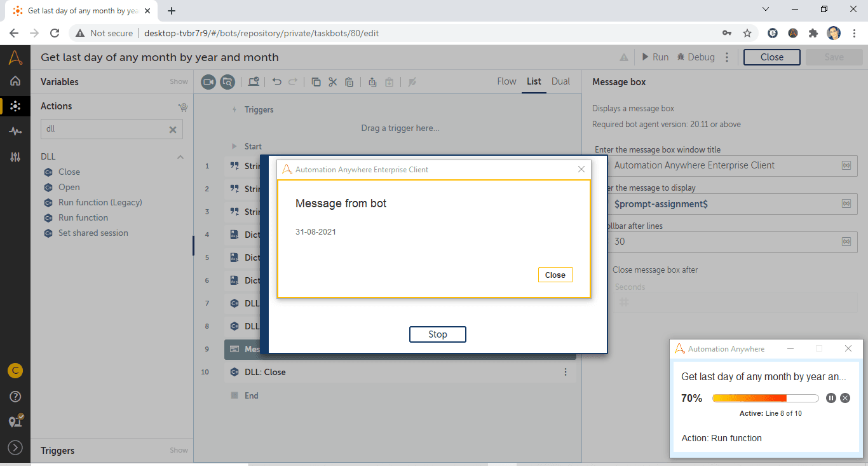Screen dimensions: 868x466
Task: Click the find in bot search icon
Action: (227, 81)
